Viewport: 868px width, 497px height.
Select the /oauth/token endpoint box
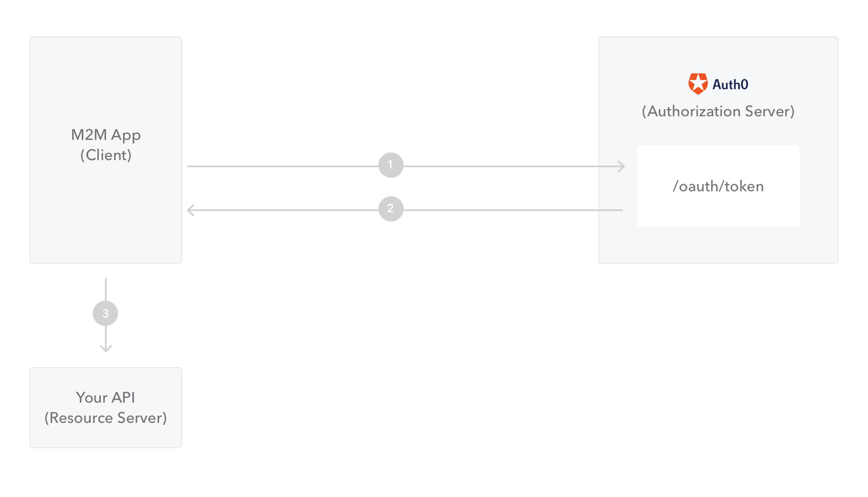718,186
